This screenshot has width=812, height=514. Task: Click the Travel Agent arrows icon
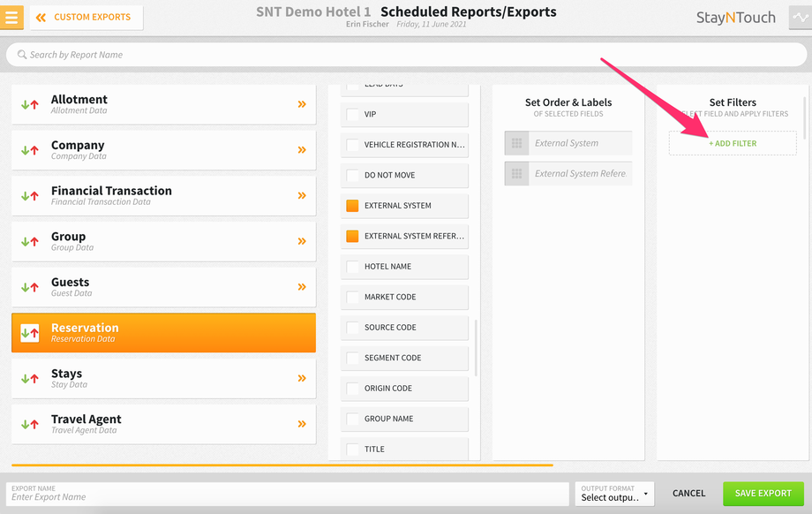29,424
